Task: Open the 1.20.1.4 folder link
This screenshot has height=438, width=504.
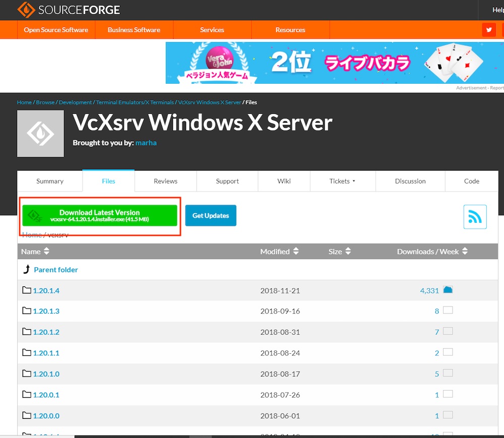Action: (x=46, y=290)
